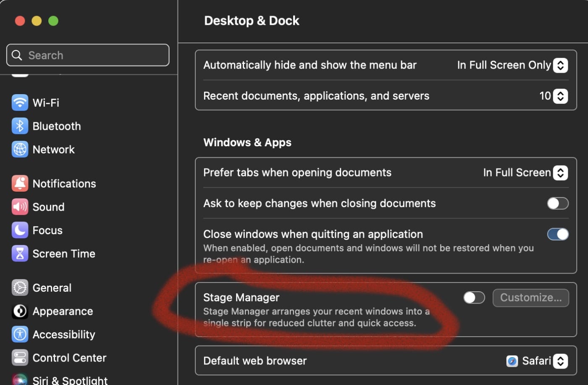The width and height of the screenshot is (588, 385).
Task: Open the Appearance settings pane
Action: point(63,311)
